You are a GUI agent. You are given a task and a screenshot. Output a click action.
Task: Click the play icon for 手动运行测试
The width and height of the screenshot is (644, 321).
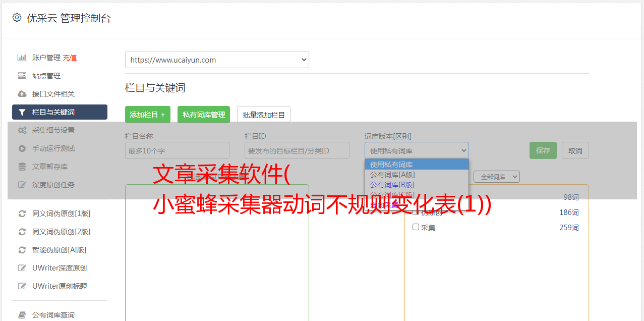22,148
